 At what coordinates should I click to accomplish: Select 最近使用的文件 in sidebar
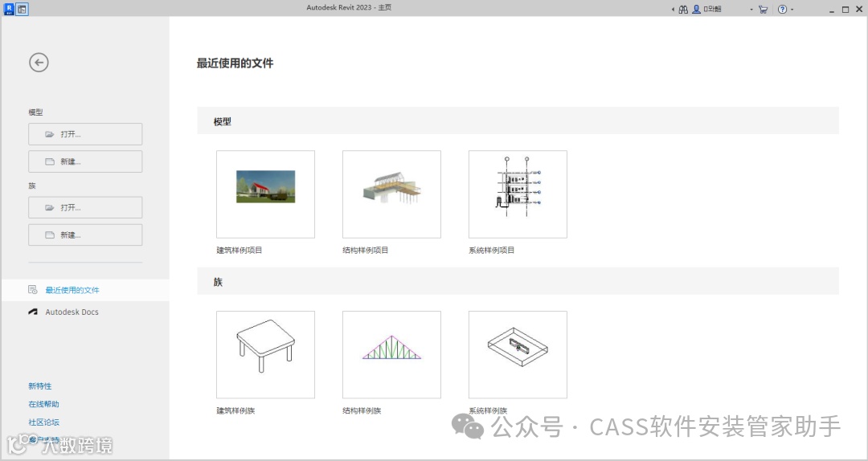pyautogui.click(x=85, y=290)
